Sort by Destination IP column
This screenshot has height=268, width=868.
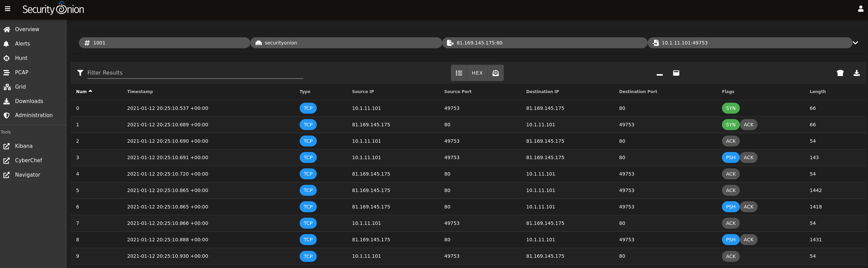click(543, 92)
